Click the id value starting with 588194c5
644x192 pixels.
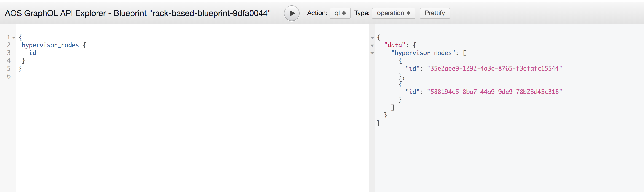pos(494,92)
